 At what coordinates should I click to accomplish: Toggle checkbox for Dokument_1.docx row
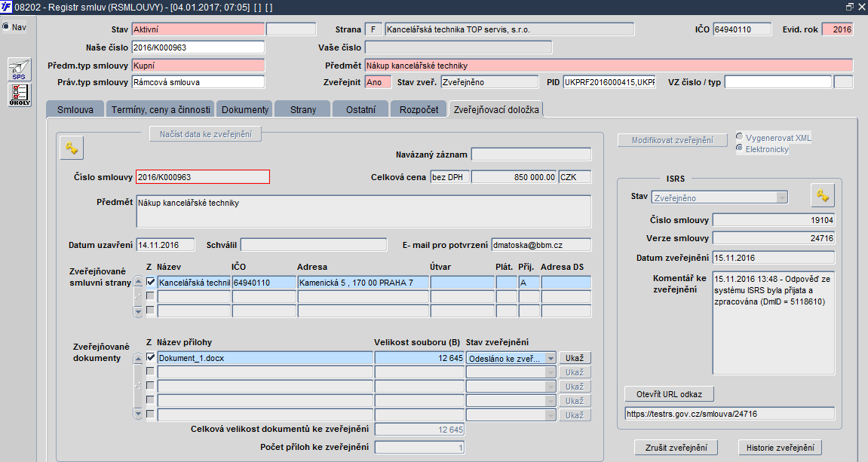[x=151, y=357]
